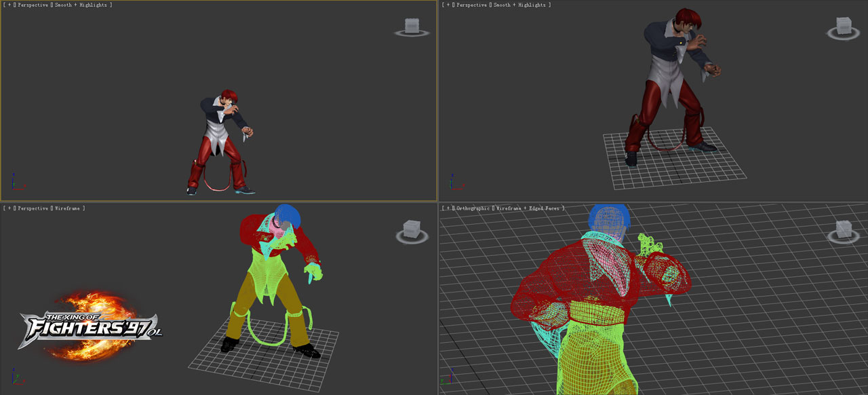868x395 pixels.
Task: Open the [+] menu of the bottom-left Wireframe viewport
Action: click(x=9, y=208)
